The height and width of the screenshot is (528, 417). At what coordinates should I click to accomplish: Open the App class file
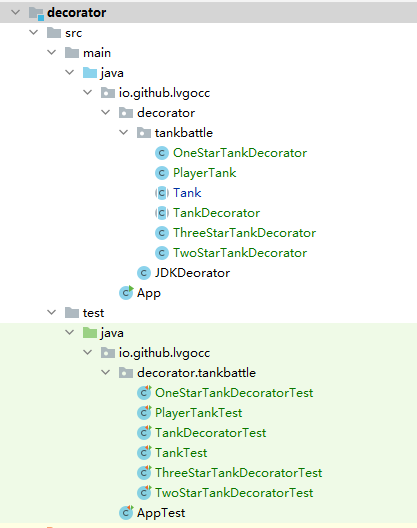[149, 294]
